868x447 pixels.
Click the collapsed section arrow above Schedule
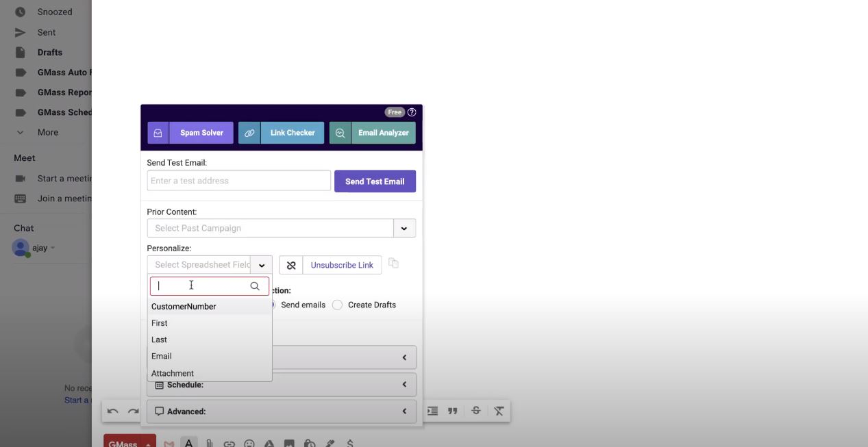pos(404,357)
